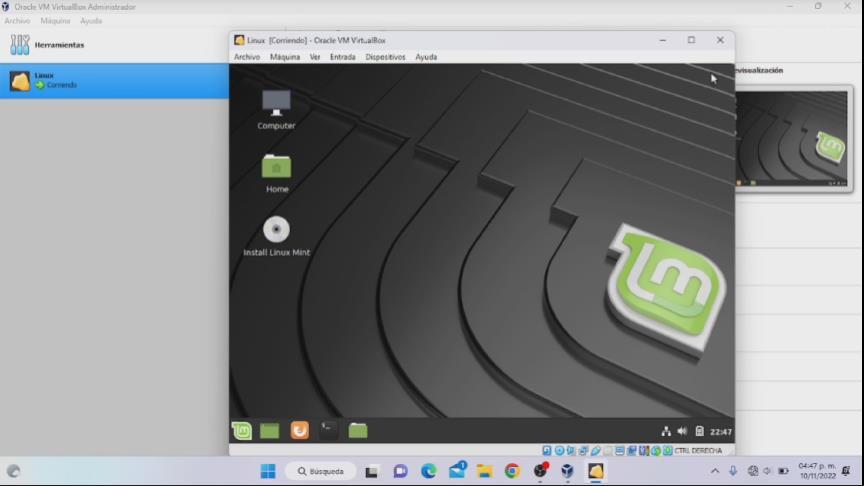864x486 pixels.
Task: Click Show Desktop green panel icon
Action: click(x=269, y=431)
